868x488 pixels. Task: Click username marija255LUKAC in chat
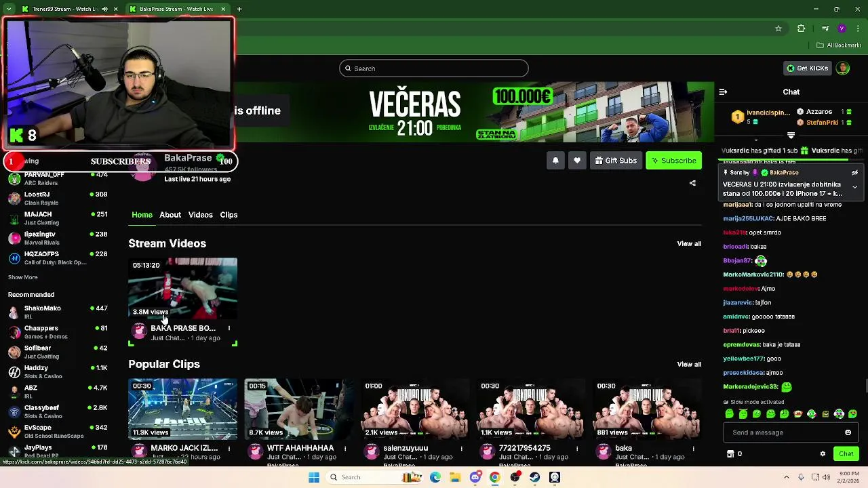(x=748, y=219)
